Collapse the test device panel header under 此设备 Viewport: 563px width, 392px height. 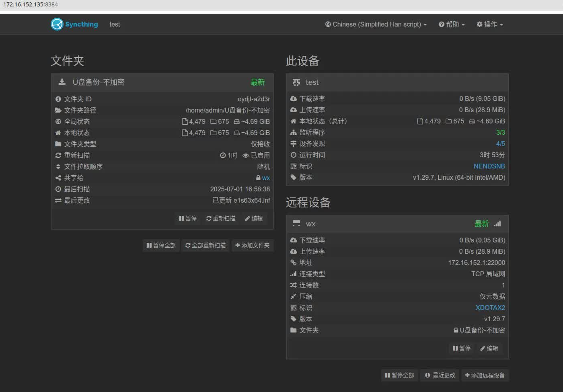pos(397,82)
